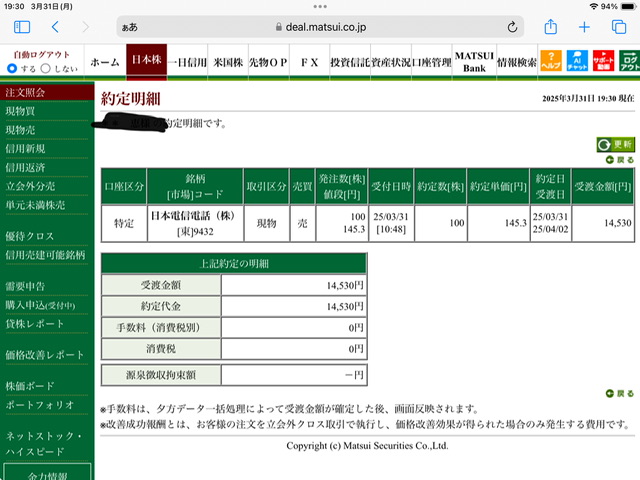The height and width of the screenshot is (480, 640).
Task: Click the 14,530 amount in table row
Action: [618, 223]
